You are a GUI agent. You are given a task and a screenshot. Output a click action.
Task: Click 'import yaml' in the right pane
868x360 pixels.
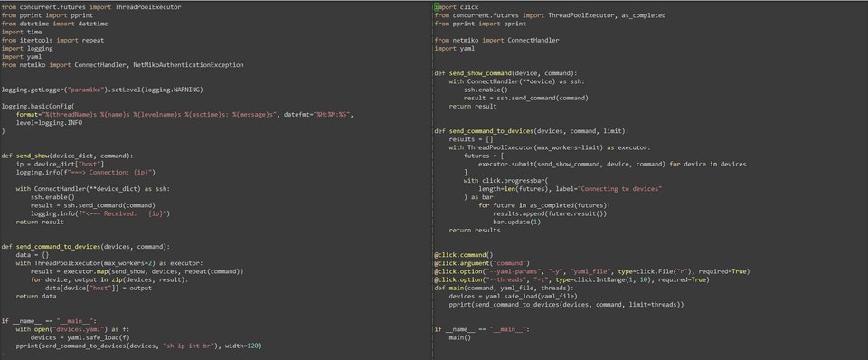point(455,49)
